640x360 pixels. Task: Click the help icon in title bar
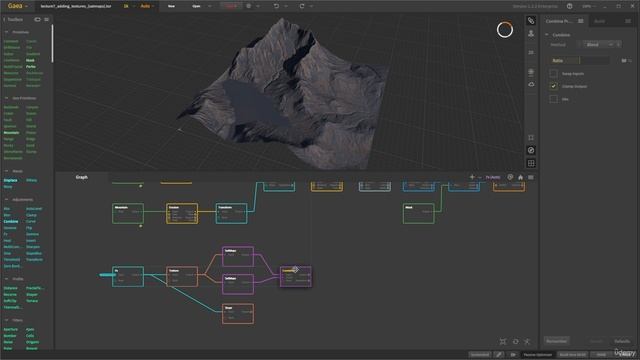[x=569, y=6]
